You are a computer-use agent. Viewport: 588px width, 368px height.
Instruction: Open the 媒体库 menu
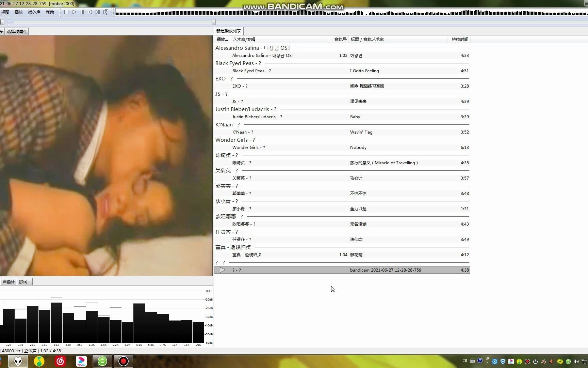34,12
